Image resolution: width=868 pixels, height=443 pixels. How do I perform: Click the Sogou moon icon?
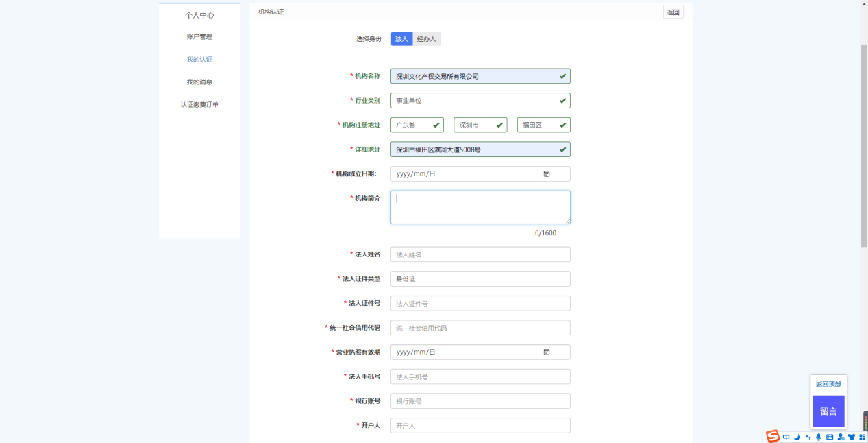point(797,437)
